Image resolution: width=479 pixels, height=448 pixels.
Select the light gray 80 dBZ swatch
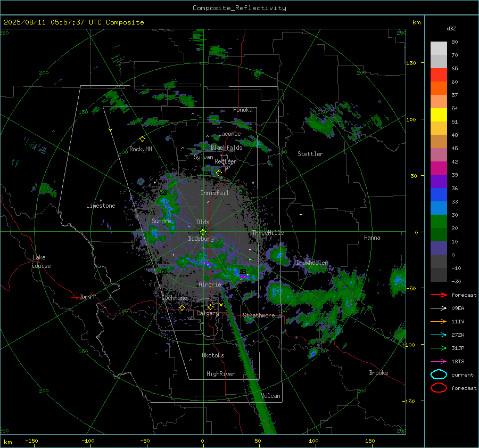pyautogui.click(x=439, y=48)
